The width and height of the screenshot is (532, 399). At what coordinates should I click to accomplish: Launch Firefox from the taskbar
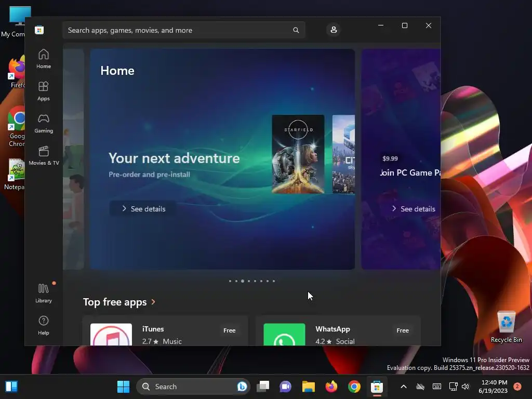tap(331, 387)
